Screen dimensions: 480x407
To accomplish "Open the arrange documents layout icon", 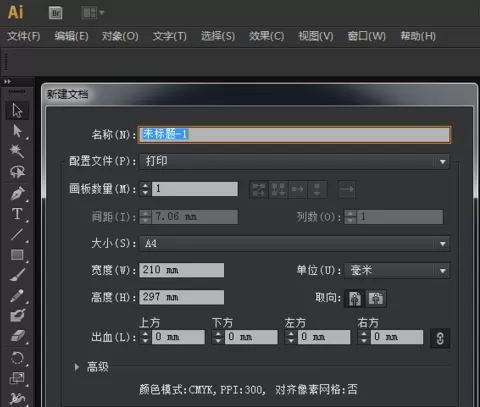I will [x=93, y=13].
